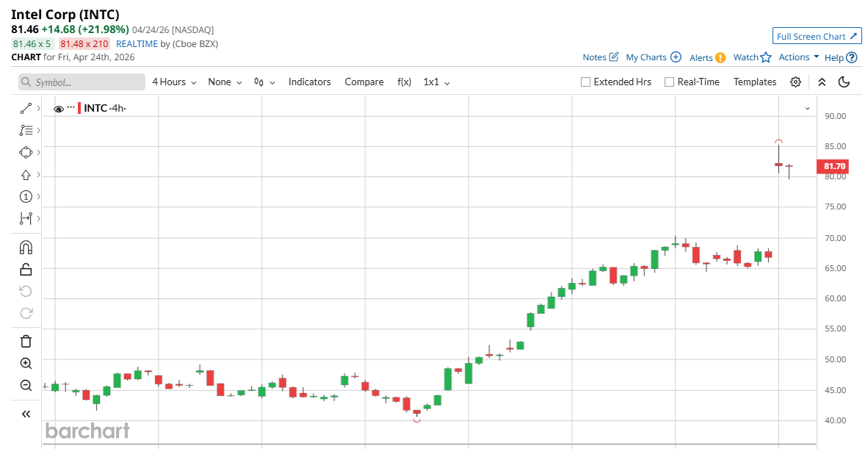Open the 1x1 grid layout dropdown
This screenshot has height=449, width=868.
(437, 82)
